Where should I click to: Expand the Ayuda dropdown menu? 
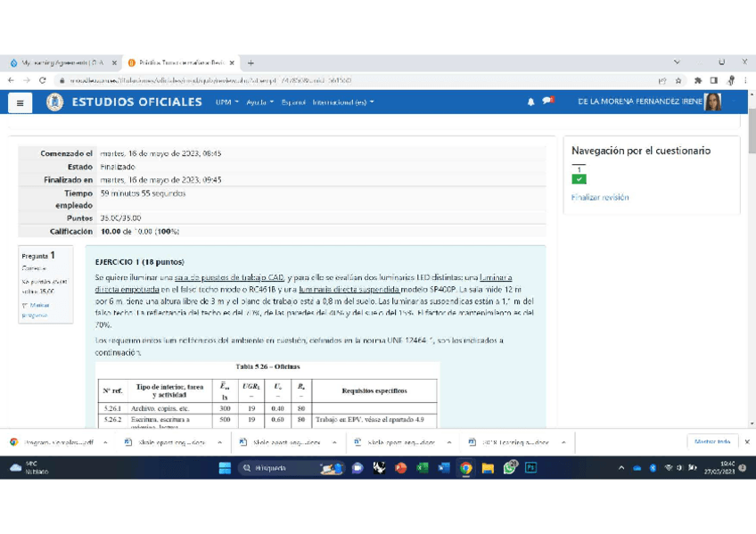click(259, 103)
